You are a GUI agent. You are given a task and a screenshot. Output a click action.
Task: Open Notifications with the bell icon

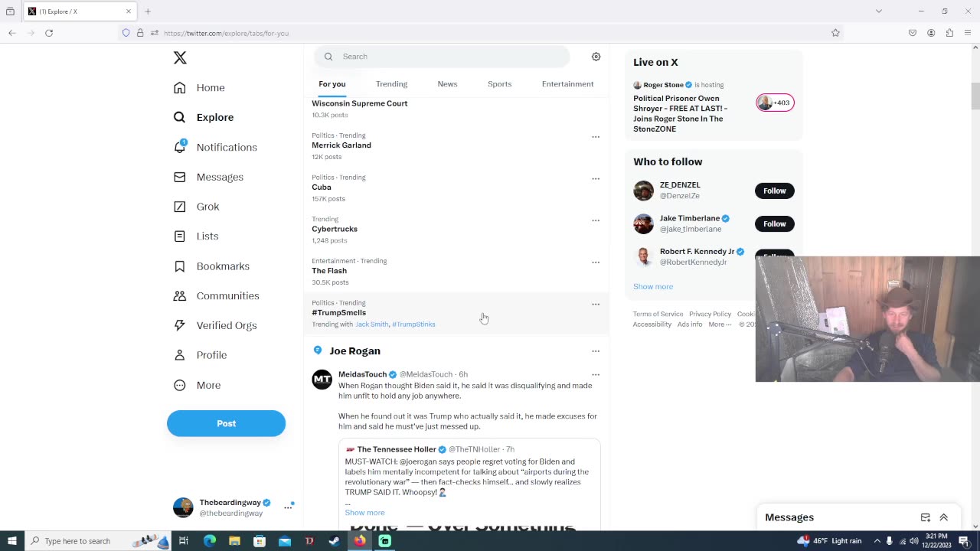(215, 147)
